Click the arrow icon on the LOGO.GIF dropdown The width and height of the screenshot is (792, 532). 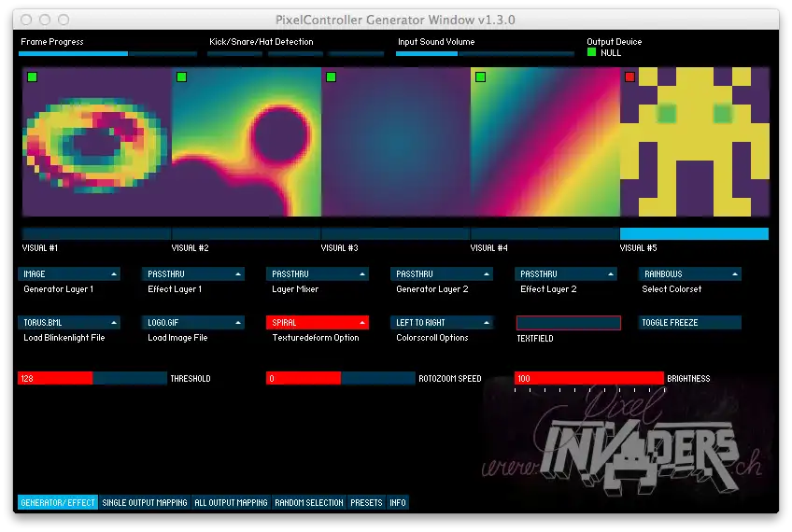(238, 323)
